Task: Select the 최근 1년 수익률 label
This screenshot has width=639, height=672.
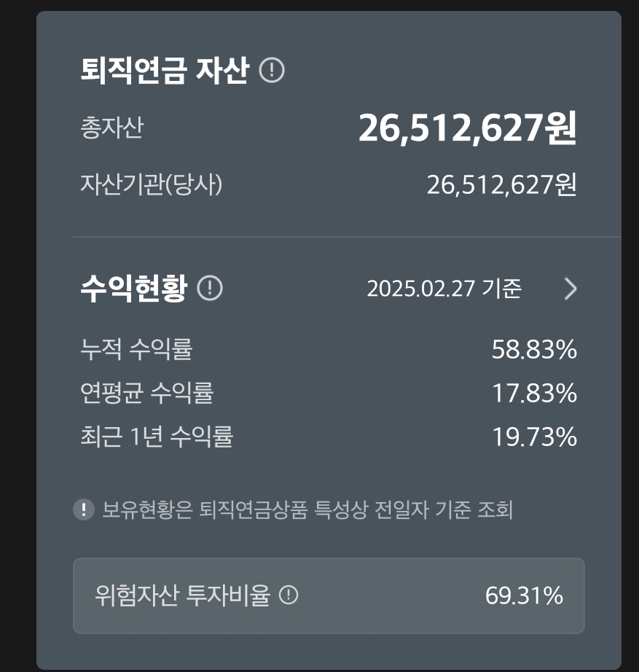Action: pyautogui.click(x=157, y=437)
